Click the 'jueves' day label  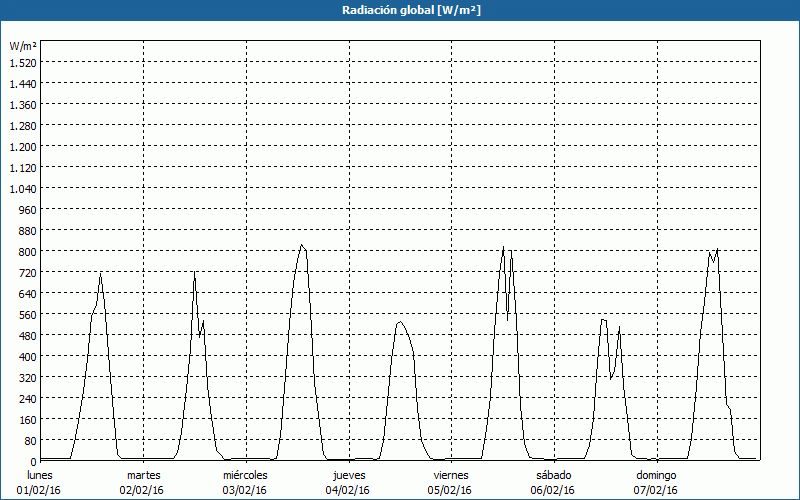(349, 475)
